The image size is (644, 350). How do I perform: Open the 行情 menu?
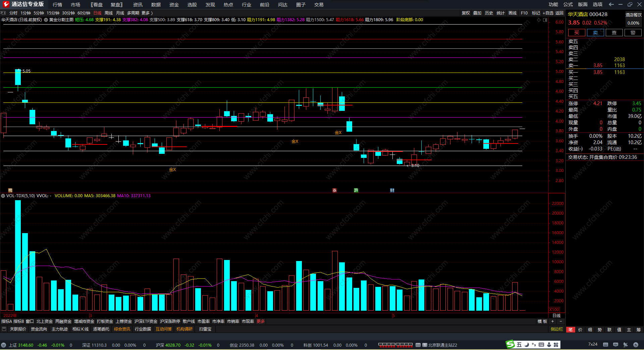tap(57, 4)
